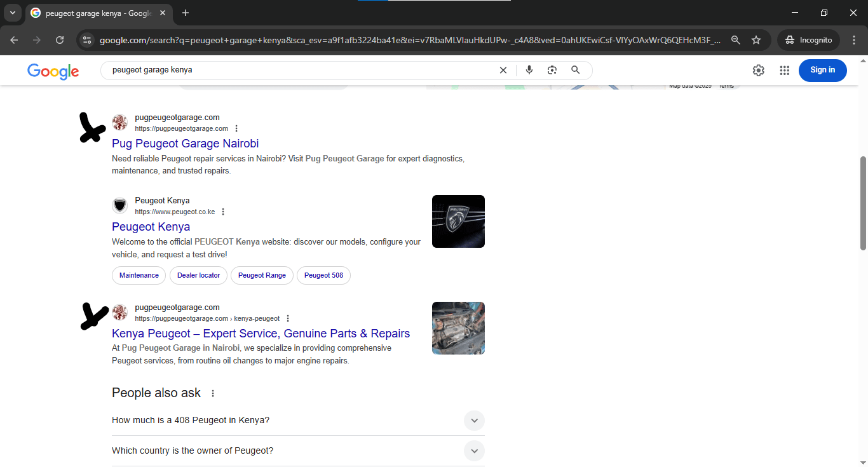Open Chrome's three-dot menu
This screenshot has width=868, height=467.
pyautogui.click(x=854, y=40)
